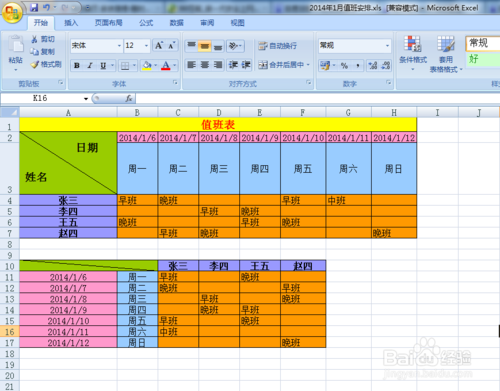Open the font name dropdown (宋体)
The image size is (500, 391).
(119, 46)
